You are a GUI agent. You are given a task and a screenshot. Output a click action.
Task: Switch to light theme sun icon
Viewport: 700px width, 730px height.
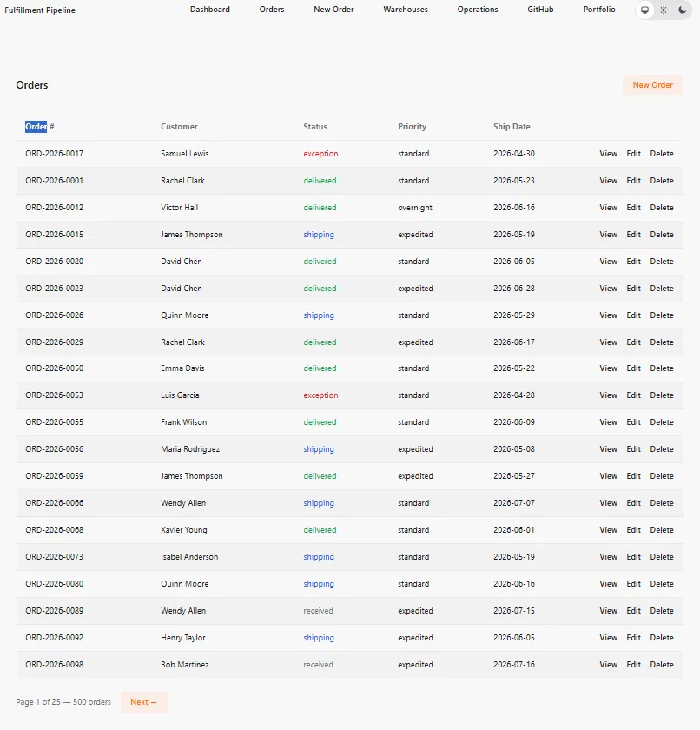coord(664,10)
